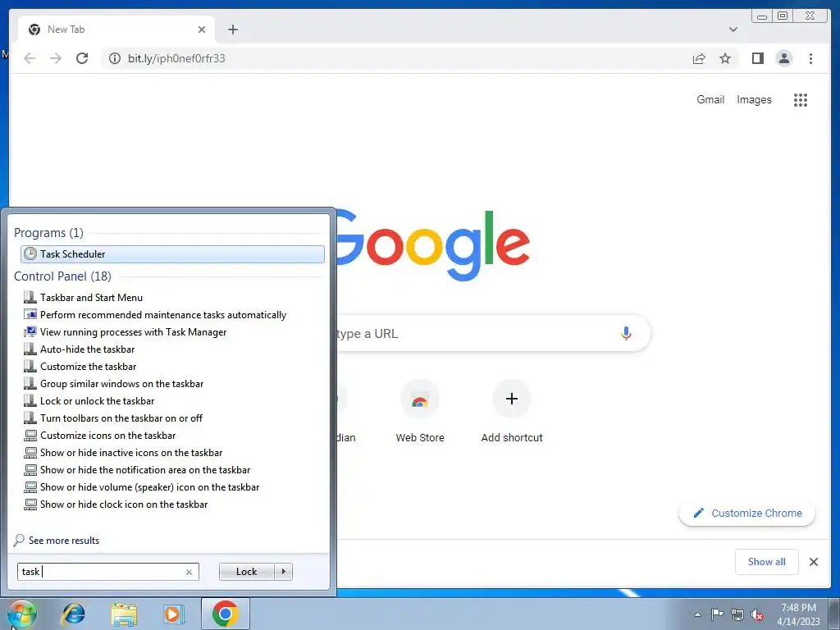Go back in Chrome
840x630 pixels.
pos(30,58)
